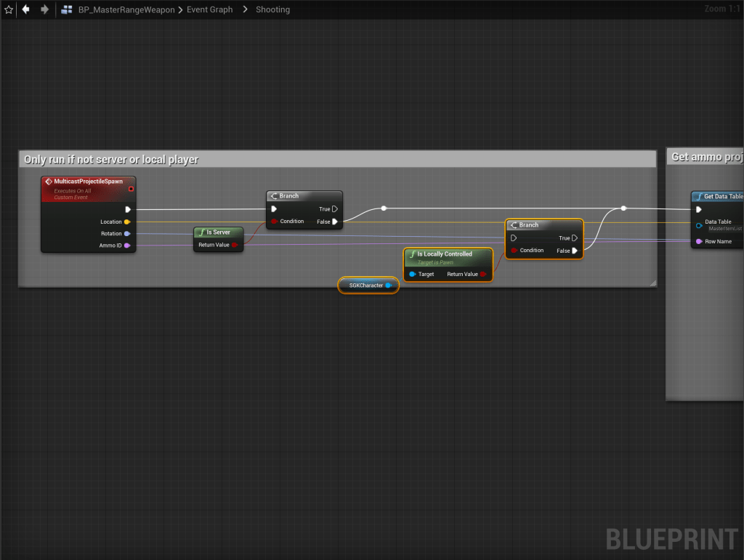Click the forward navigation arrow
Screen dimensions: 744x560
click(44, 9)
